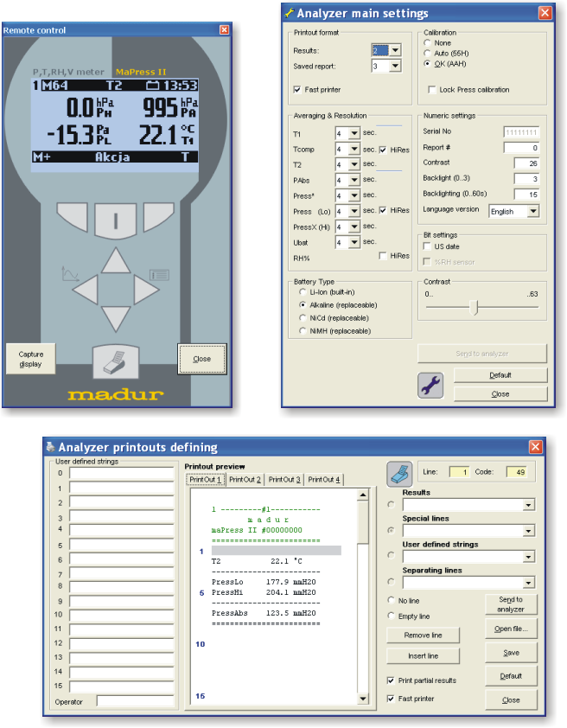Close the Remote control window
567x728 pixels.
click(x=224, y=29)
